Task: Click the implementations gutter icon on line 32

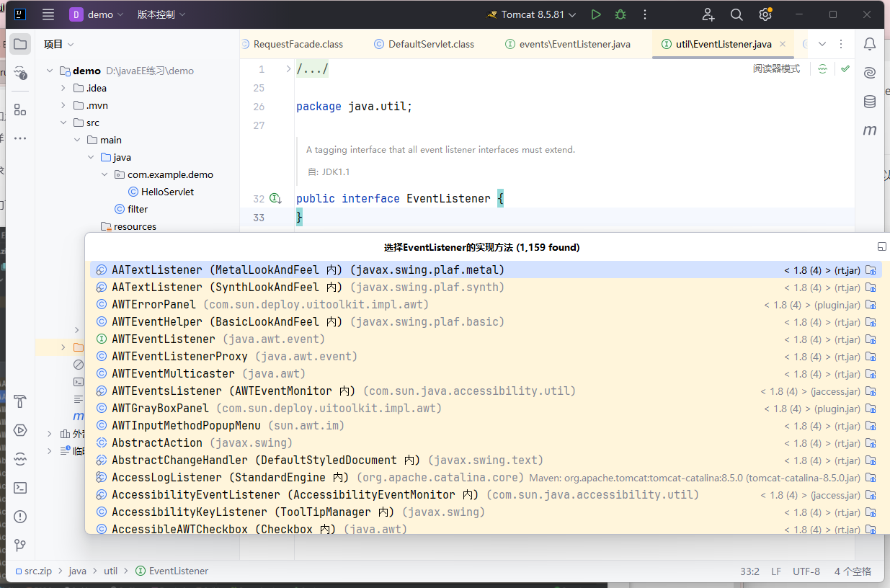Action: click(x=275, y=198)
